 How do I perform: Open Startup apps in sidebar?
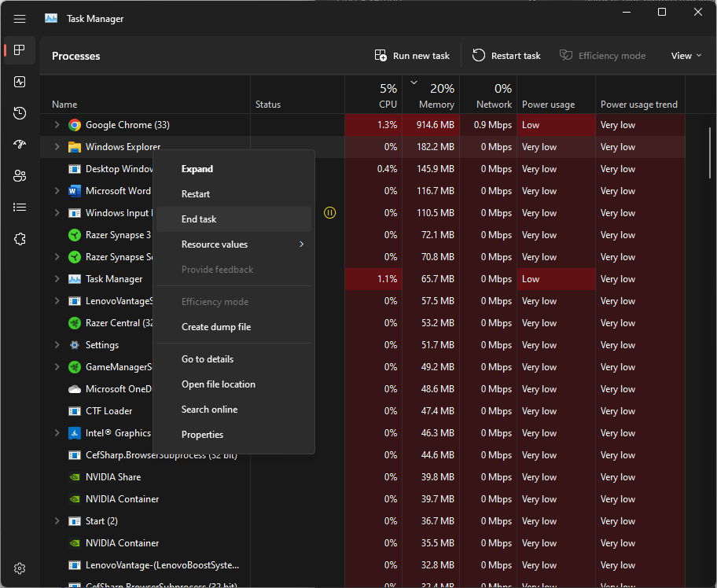(x=19, y=145)
